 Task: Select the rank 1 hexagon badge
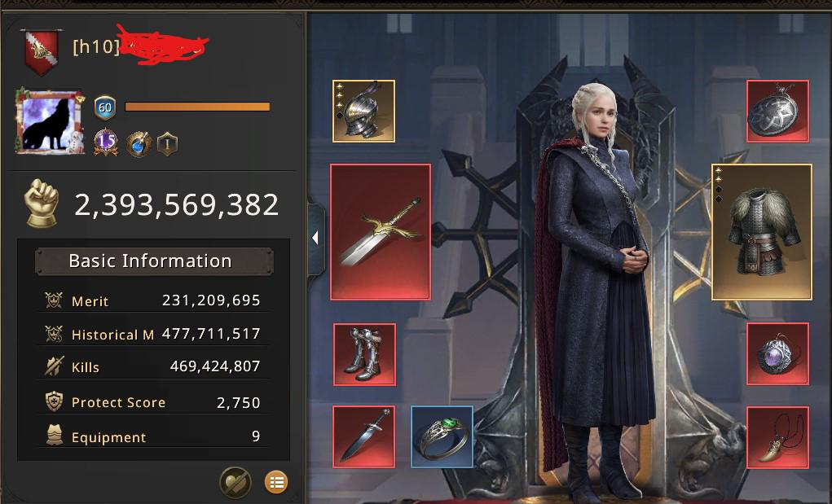[167, 143]
